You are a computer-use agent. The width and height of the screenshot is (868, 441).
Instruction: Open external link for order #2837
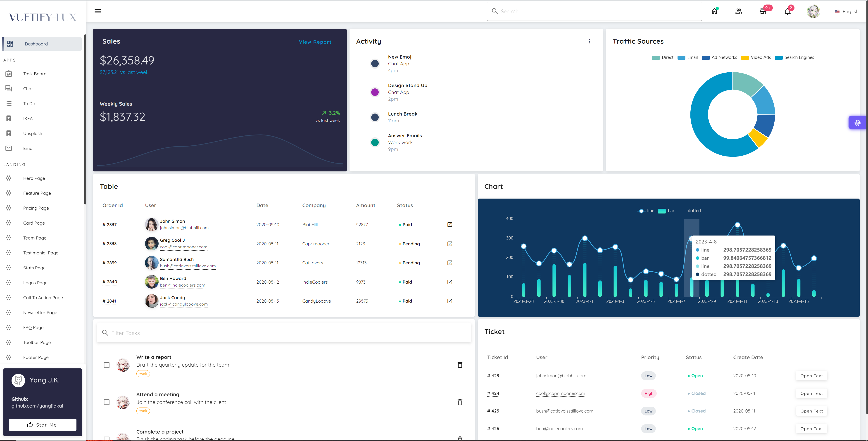(450, 224)
